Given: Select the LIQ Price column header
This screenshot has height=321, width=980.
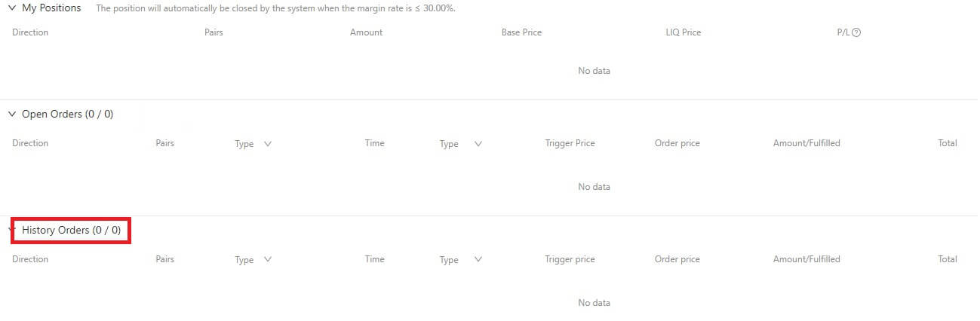Looking at the screenshot, I should click(x=678, y=32).
